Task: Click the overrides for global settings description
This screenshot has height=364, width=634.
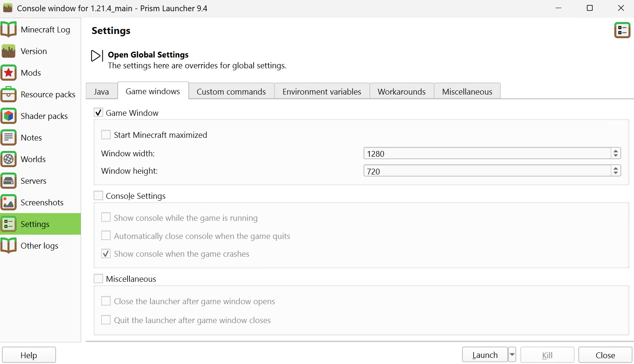Action: [x=197, y=66]
